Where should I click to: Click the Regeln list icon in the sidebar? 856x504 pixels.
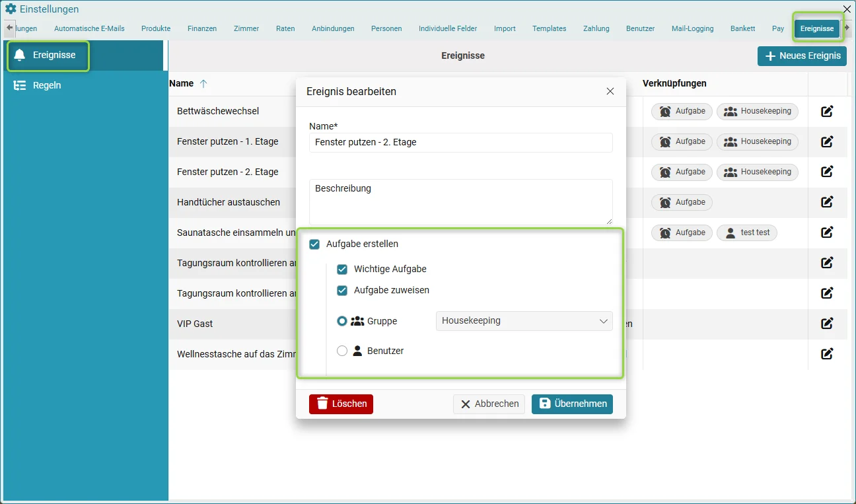20,85
